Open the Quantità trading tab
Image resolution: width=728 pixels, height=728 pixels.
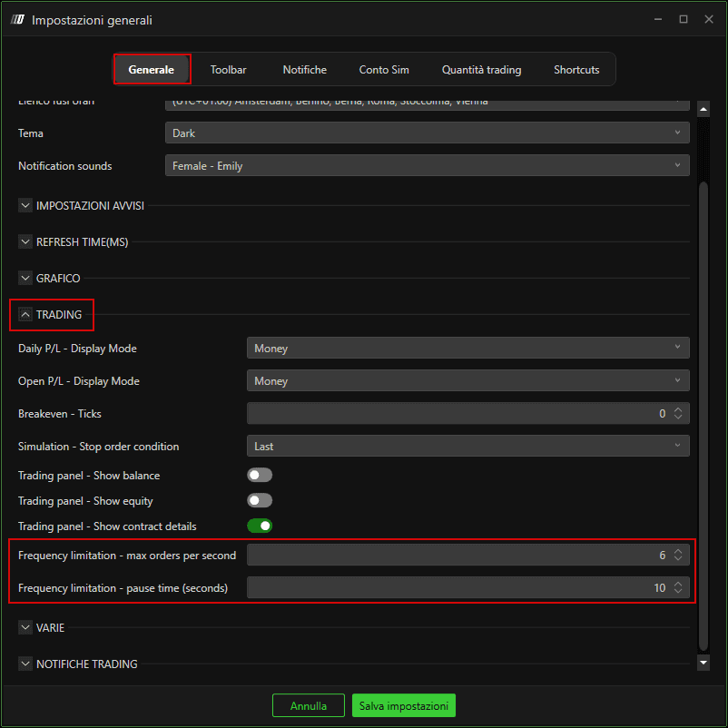tap(481, 70)
